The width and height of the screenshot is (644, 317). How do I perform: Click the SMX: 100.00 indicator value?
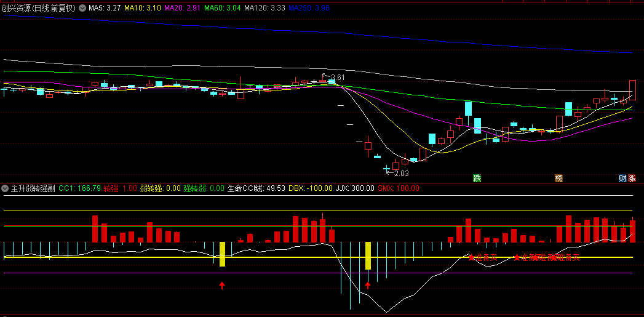[x=399, y=188]
